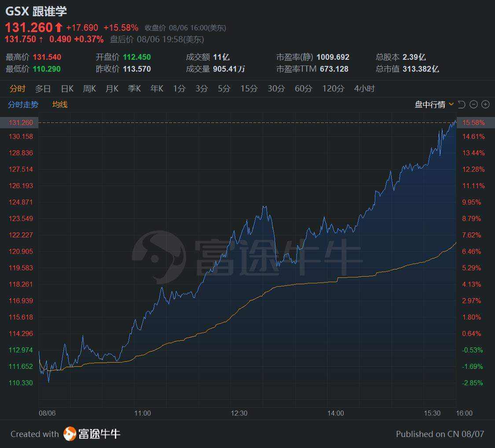Viewport: 495px width, 448px height.
Task: Click the 盘中行情 label
Action: coord(429,105)
